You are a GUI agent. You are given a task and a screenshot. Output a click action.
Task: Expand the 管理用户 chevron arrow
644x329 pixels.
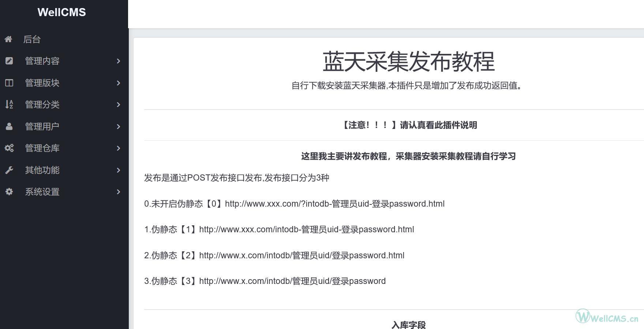pyautogui.click(x=118, y=126)
